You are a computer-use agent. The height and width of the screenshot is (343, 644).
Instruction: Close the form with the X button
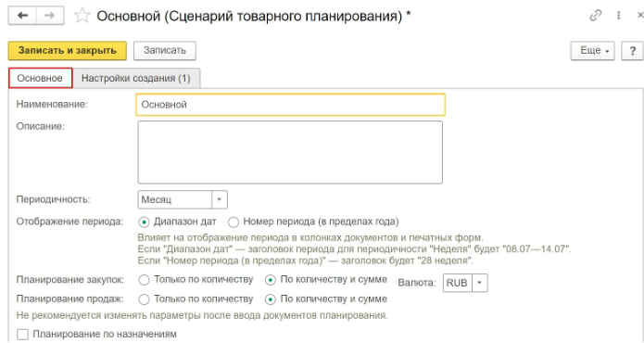tap(640, 16)
